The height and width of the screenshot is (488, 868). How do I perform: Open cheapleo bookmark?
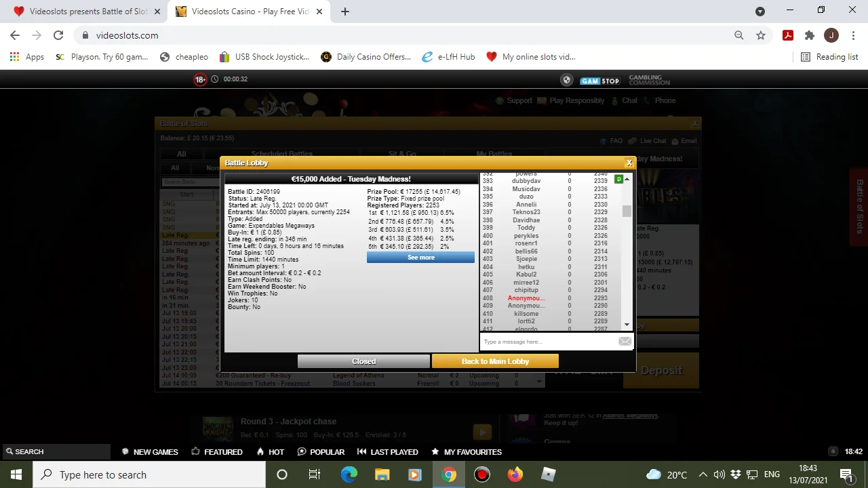pos(184,57)
